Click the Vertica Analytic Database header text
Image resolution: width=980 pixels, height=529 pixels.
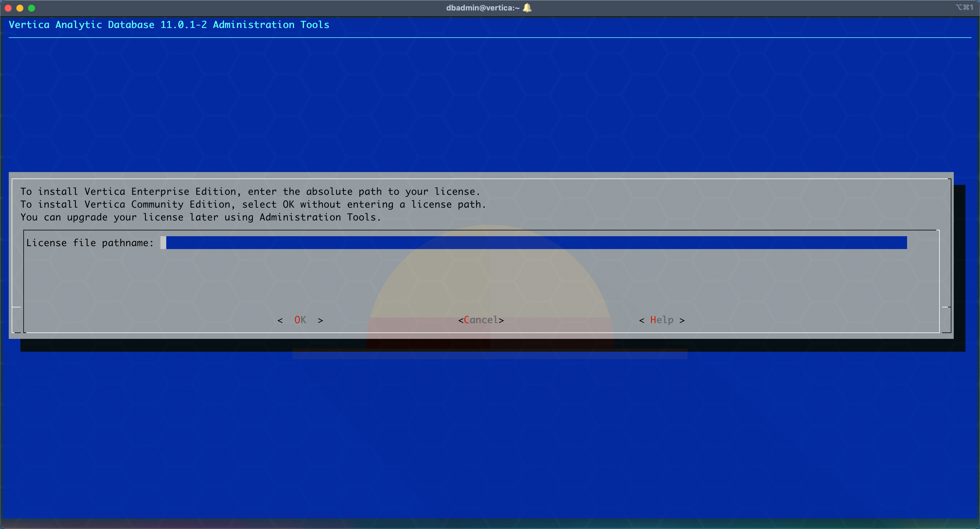(x=81, y=25)
